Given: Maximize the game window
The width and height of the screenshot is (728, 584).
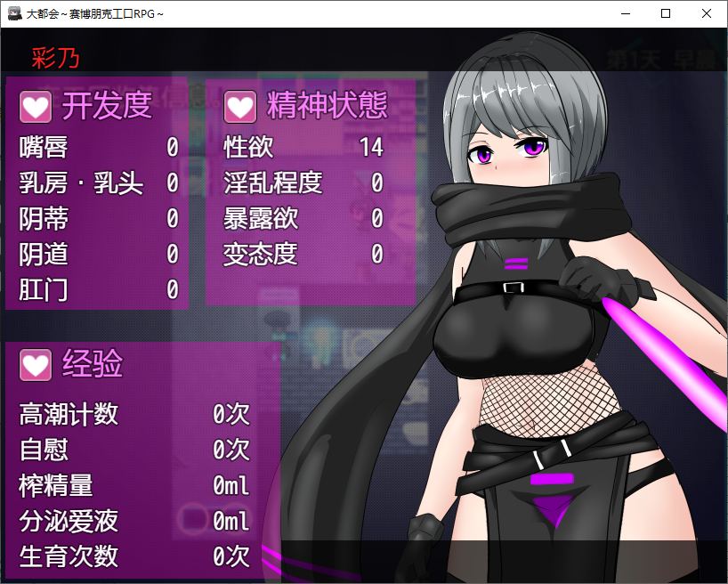Looking at the screenshot, I should 666,14.
